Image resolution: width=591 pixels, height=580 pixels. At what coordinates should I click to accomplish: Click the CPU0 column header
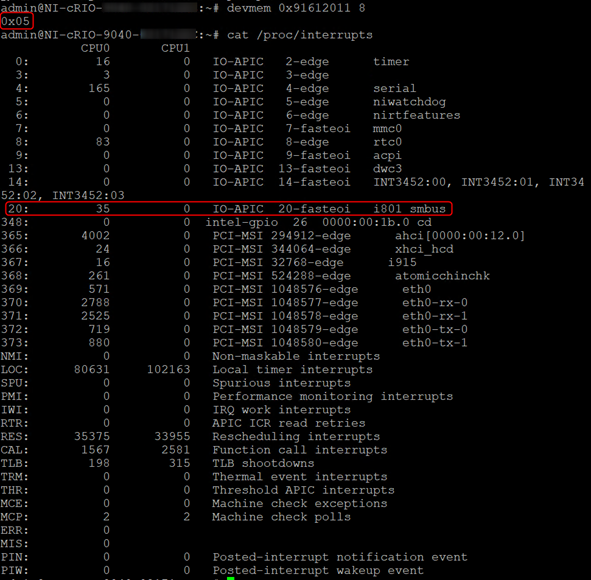[x=95, y=48]
